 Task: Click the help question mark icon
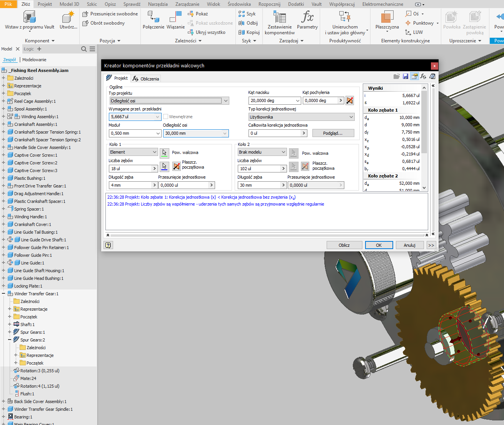tap(108, 245)
